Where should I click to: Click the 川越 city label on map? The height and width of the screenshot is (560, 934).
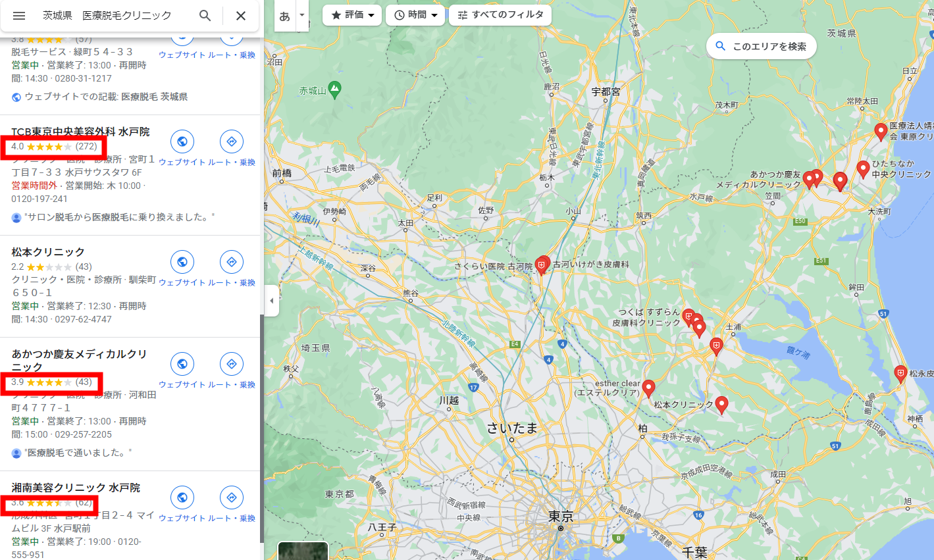tap(449, 400)
